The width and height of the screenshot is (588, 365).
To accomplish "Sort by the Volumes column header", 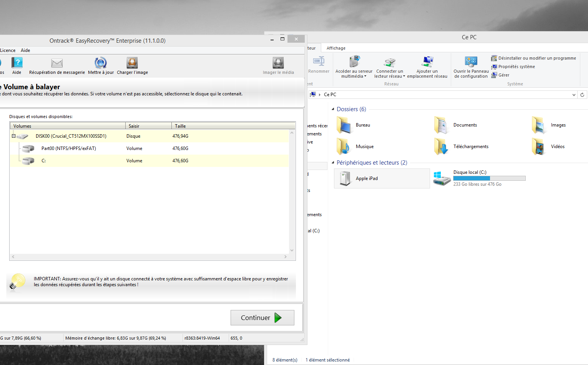I will click(68, 126).
